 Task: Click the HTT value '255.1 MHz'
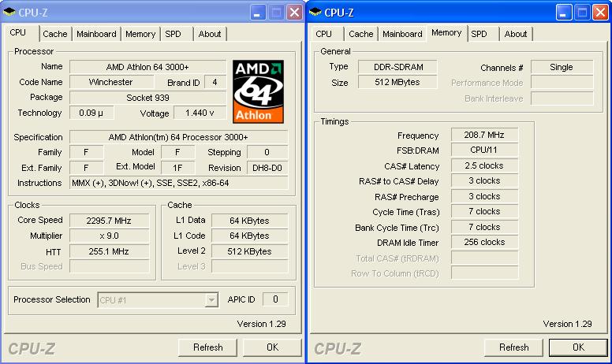[x=109, y=251]
